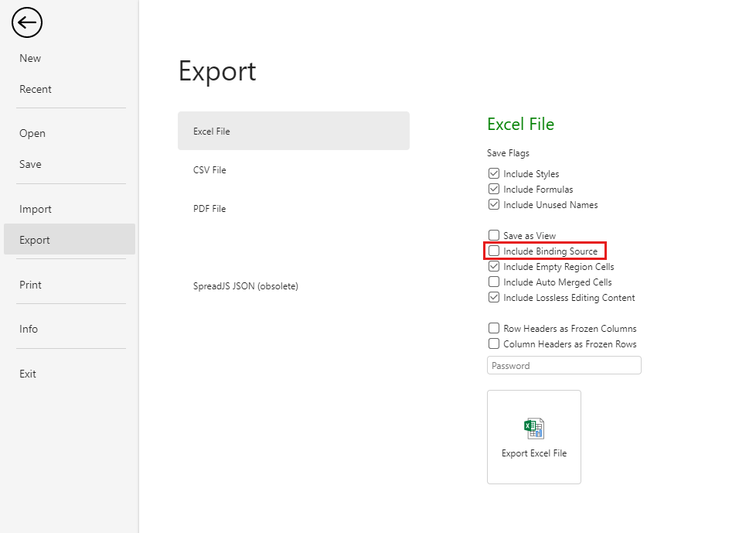This screenshot has width=756, height=533.
Task: Select SpreadJS JSON (obsolete) option
Action: pos(294,286)
